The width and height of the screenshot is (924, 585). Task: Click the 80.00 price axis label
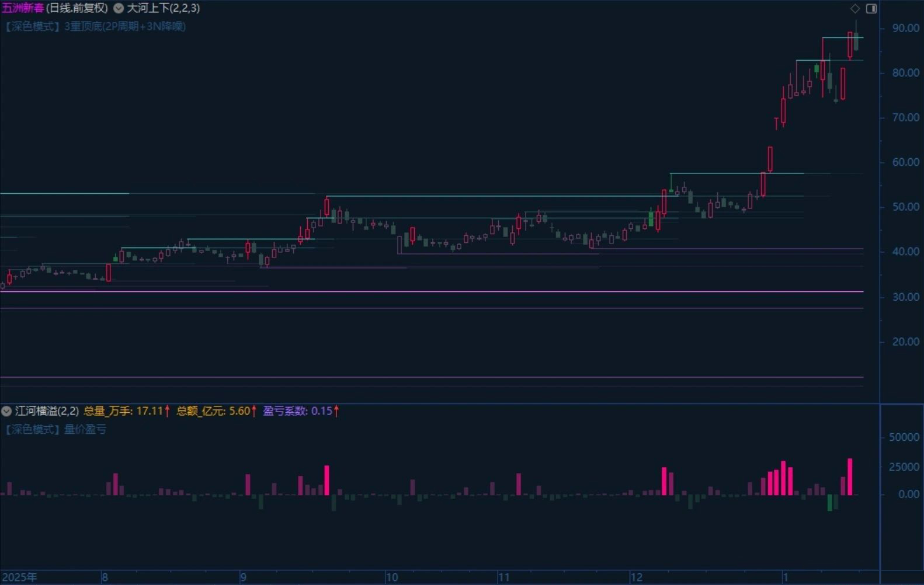point(905,73)
